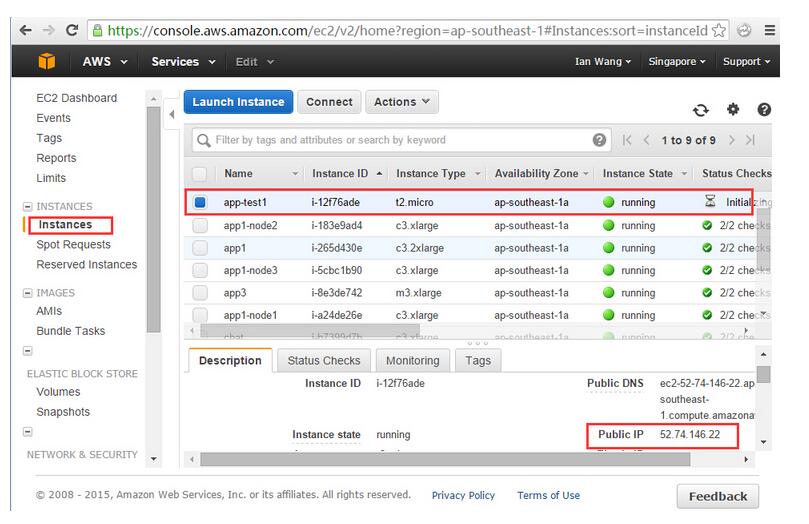Bookmark the page with the star icon
This screenshot has height=524, width=809.
click(719, 31)
